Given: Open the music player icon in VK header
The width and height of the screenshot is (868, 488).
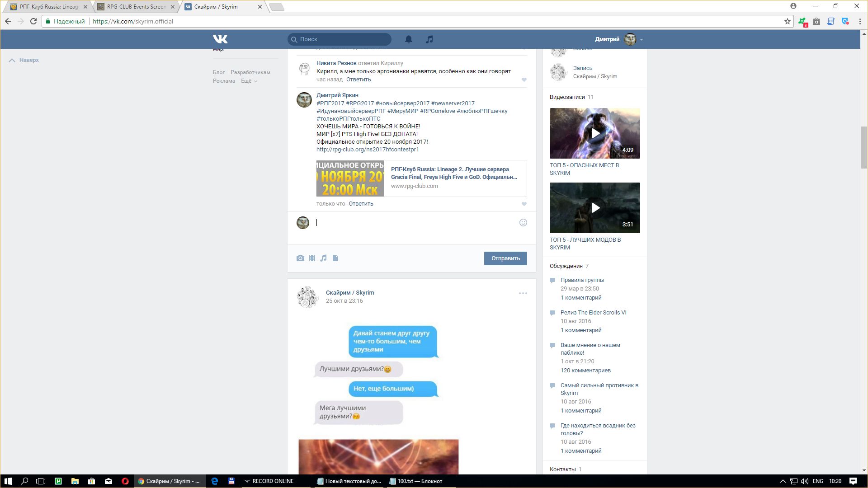Looking at the screenshot, I should [429, 39].
